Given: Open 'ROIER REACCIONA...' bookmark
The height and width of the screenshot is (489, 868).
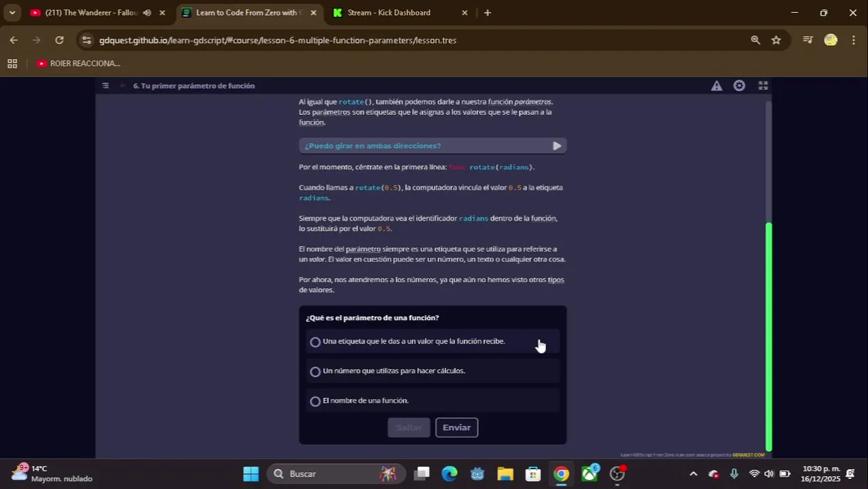Looking at the screenshot, I should click(x=78, y=63).
